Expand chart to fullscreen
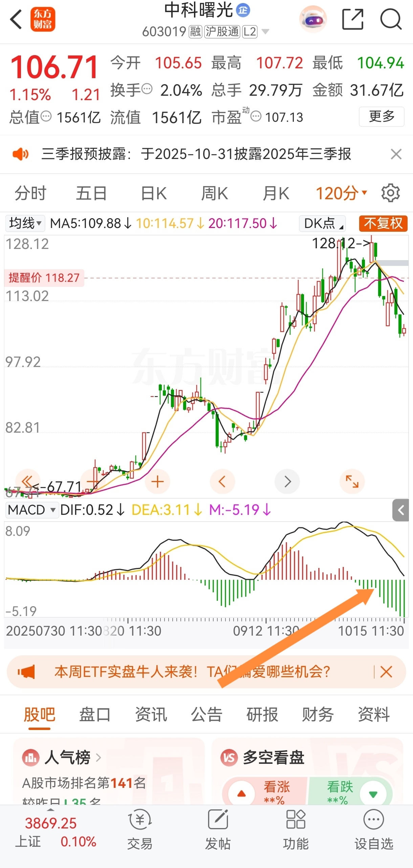 352,481
